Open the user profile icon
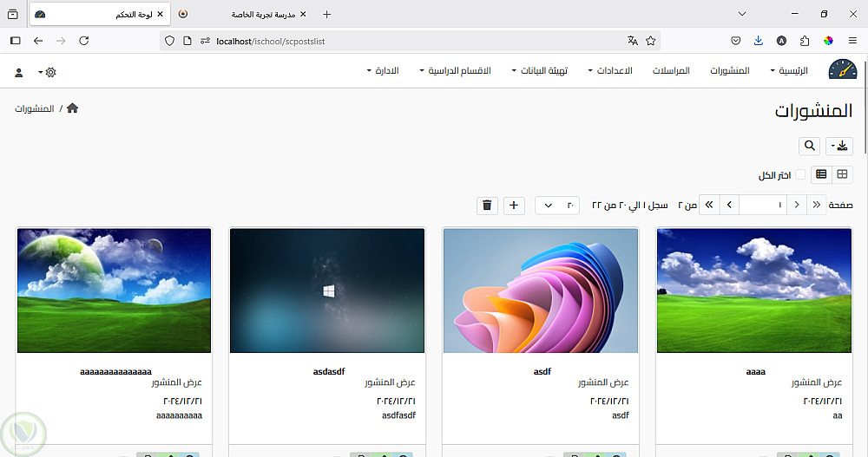 (19, 73)
